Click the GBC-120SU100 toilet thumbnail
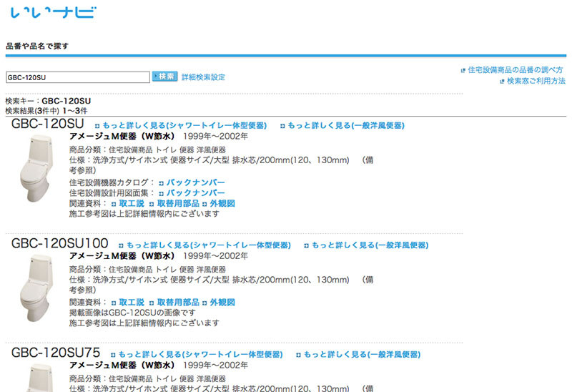 [36, 288]
